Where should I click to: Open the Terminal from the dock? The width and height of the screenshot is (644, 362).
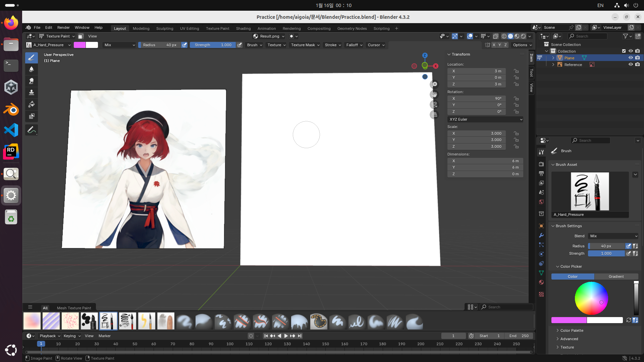[11, 65]
